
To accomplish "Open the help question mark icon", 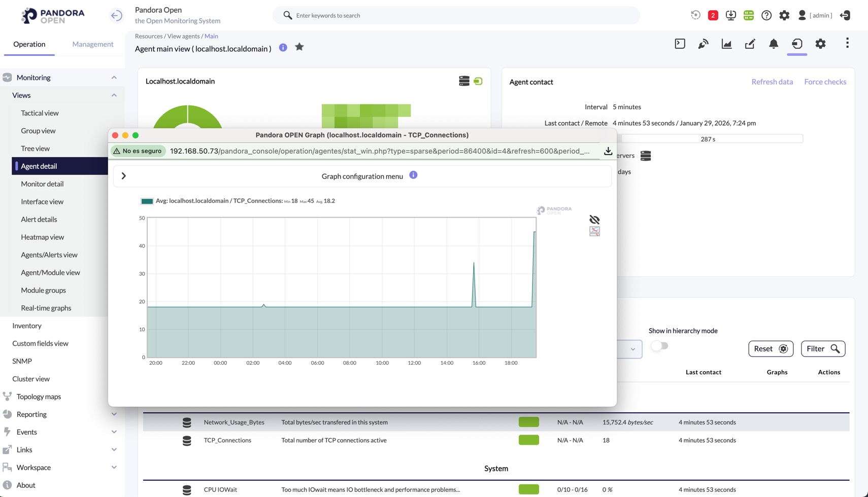I will click(x=766, y=15).
